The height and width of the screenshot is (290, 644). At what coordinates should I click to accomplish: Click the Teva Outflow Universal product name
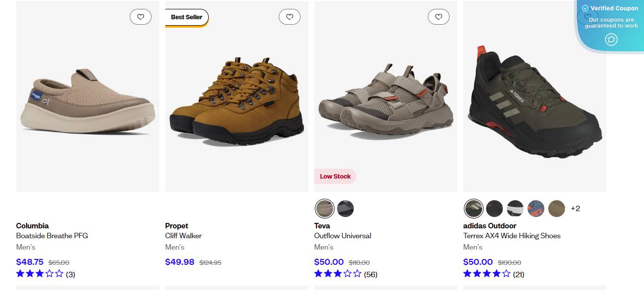(x=342, y=236)
